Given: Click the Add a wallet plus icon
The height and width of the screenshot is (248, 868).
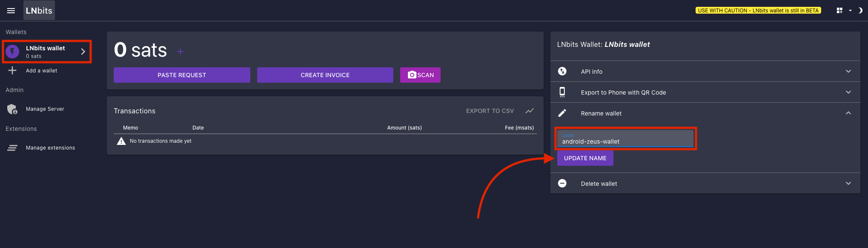Looking at the screenshot, I should (12, 71).
